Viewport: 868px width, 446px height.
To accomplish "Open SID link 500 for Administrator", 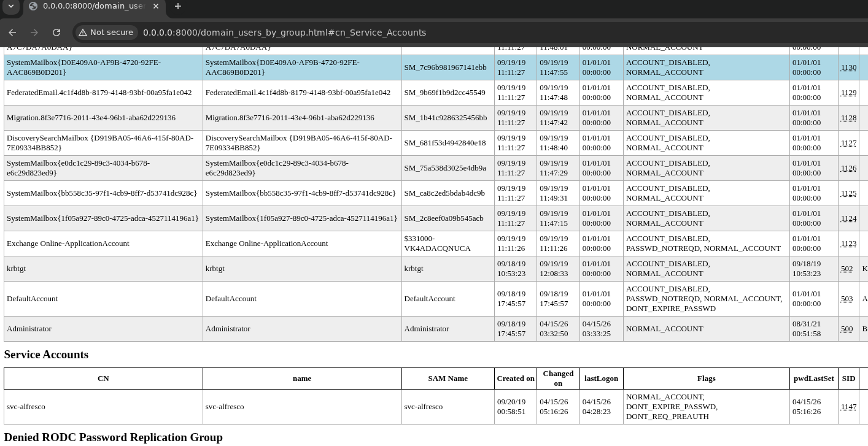I will pos(847,329).
